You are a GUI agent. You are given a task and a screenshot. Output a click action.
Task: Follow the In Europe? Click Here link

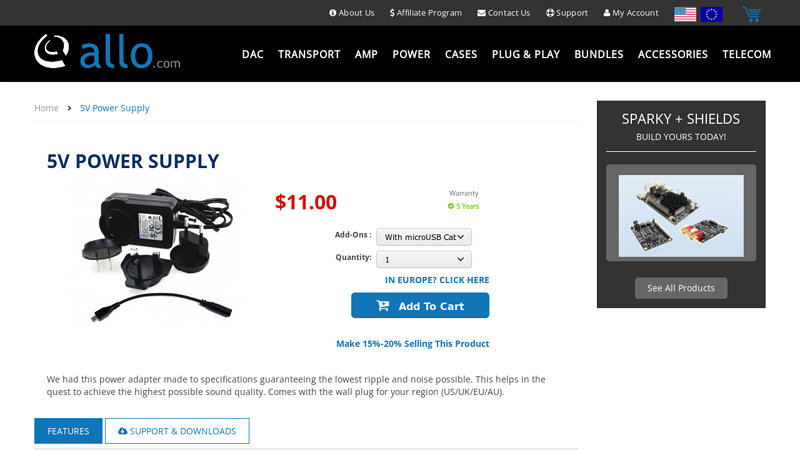[x=437, y=280]
